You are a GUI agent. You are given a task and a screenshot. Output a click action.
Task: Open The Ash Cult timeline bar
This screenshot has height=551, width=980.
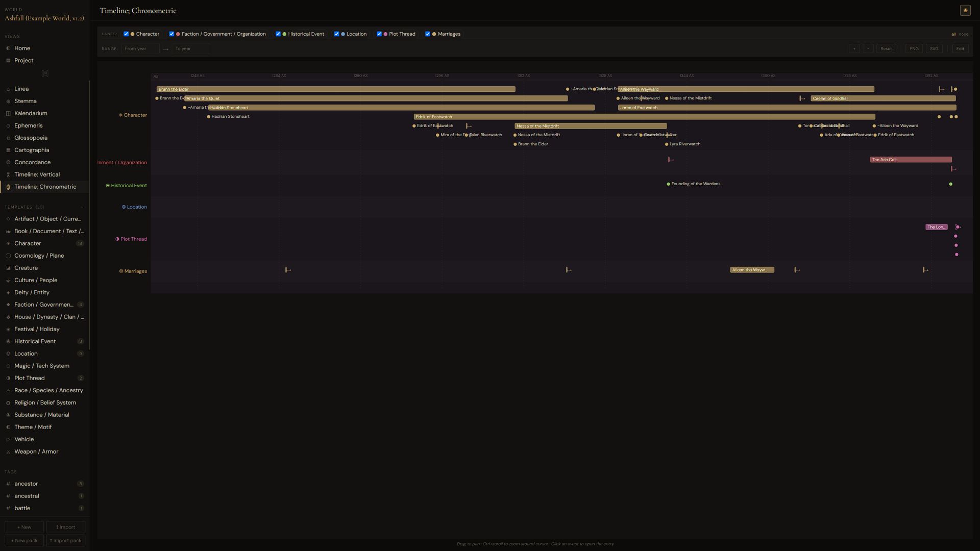911,160
